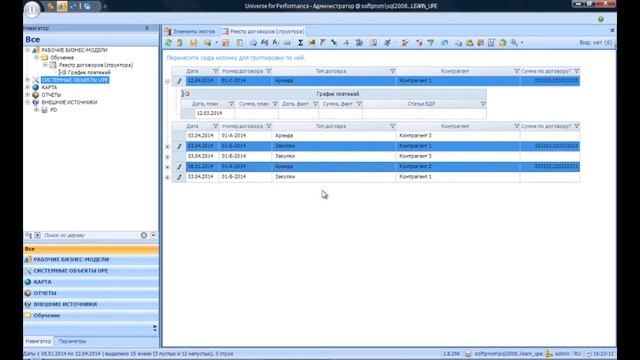Image resolution: width=640 pixels, height=360 pixels.
Task: Select График платежей in the navigator tree
Action: (x=89, y=72)
